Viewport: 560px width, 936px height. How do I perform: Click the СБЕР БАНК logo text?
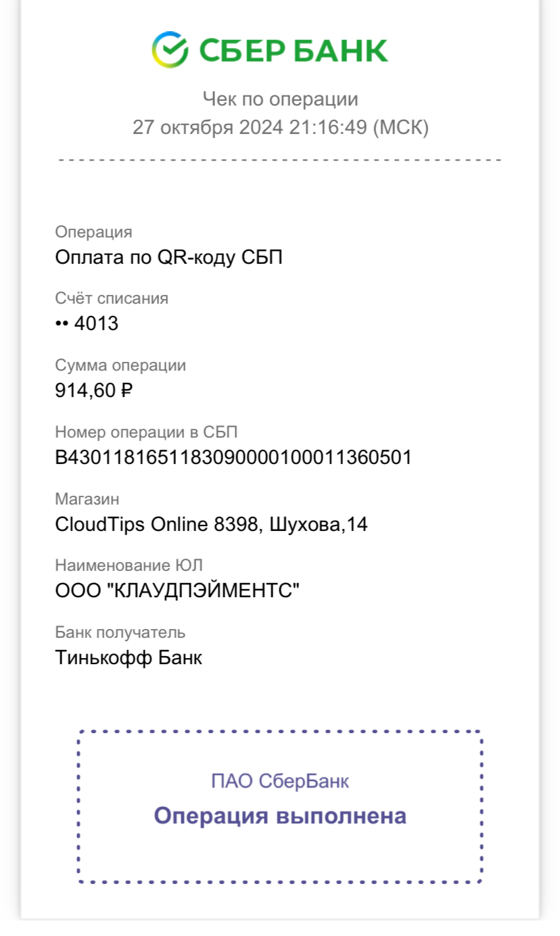(x=294, y=51)
